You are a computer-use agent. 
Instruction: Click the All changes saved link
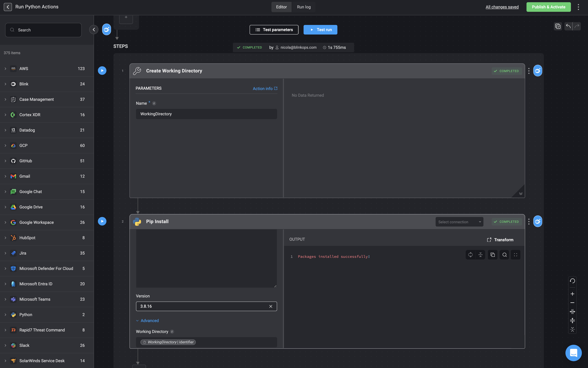[x=502, y=7]
